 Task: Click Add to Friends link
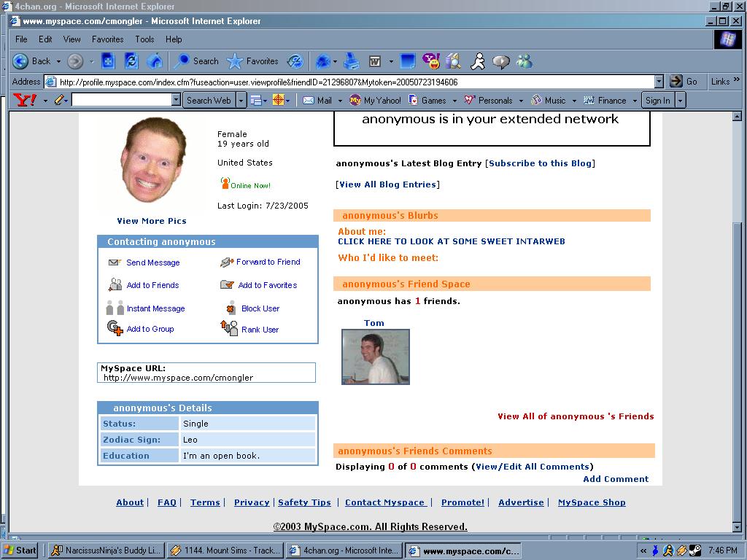tap(153, 285)
